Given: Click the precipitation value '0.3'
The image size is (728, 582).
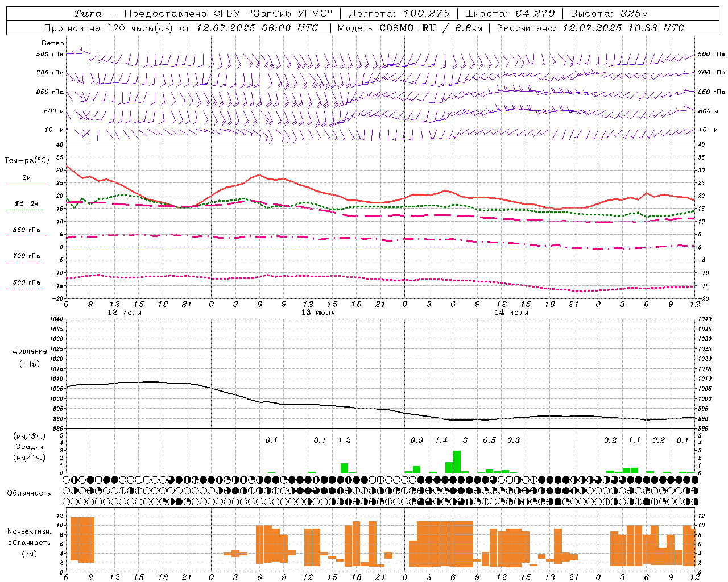Looking at the screenshot, I should point(514,440).
